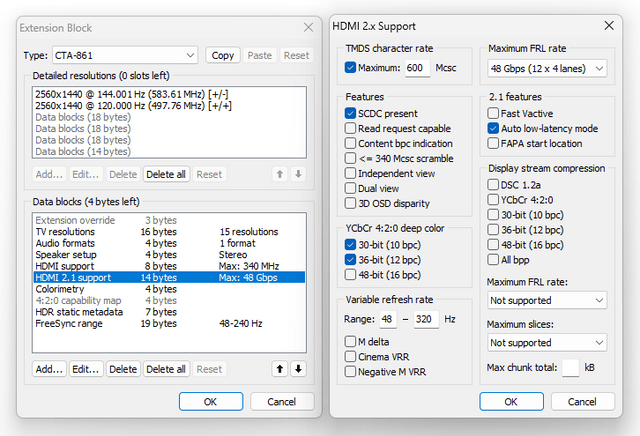Click Max chunk total kB field
Image resolution: width=640 pixels, height=436 pixels.
[571, 367]
